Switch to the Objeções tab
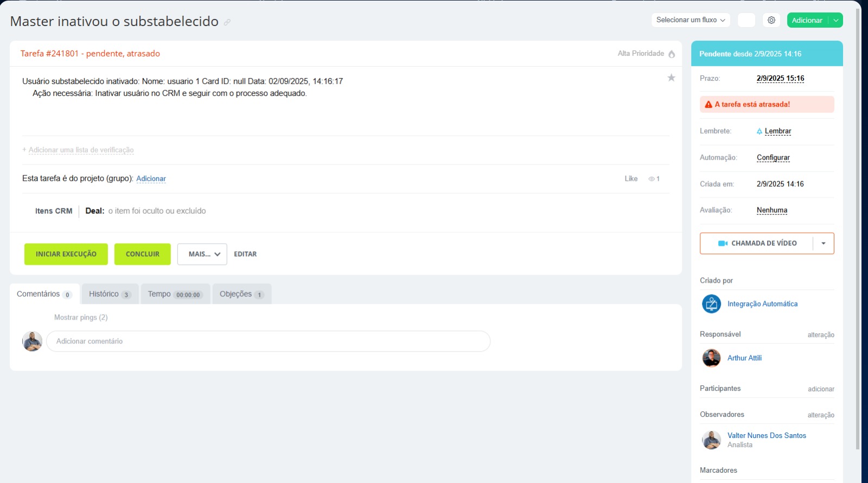Screen dimensions: 868x483 coord(241,294)
